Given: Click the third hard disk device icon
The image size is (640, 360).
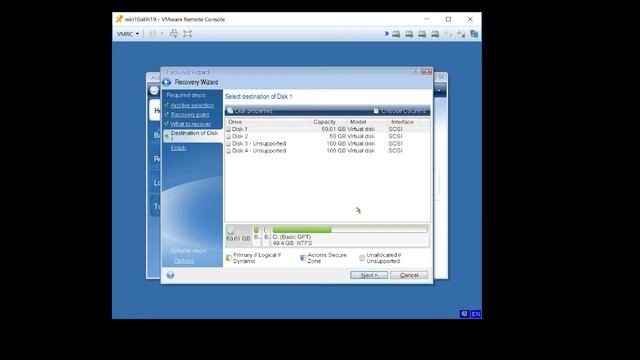Looking at the screenshot, I should point(422,34).
